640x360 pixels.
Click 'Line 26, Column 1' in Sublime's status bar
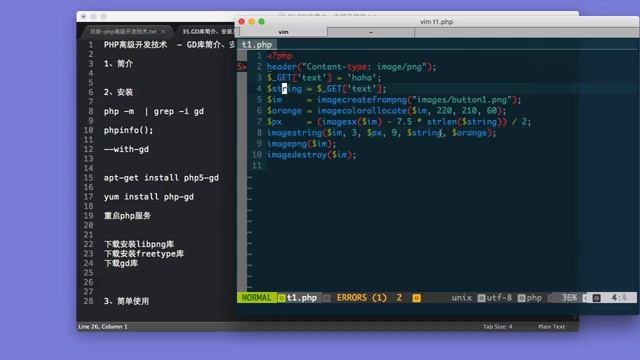click(103, 327)
